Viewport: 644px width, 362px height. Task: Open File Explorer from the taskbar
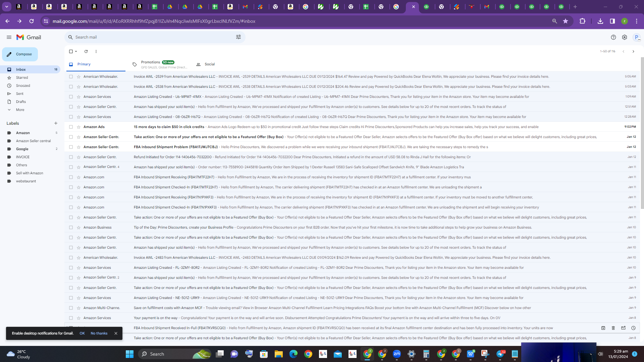point(279,354)
